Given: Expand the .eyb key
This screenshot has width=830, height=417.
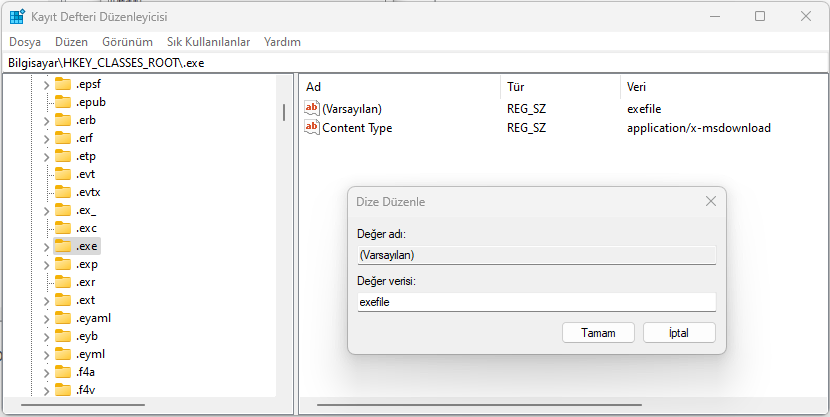Looking at the screenshot, I should click(x=46, y=337).
